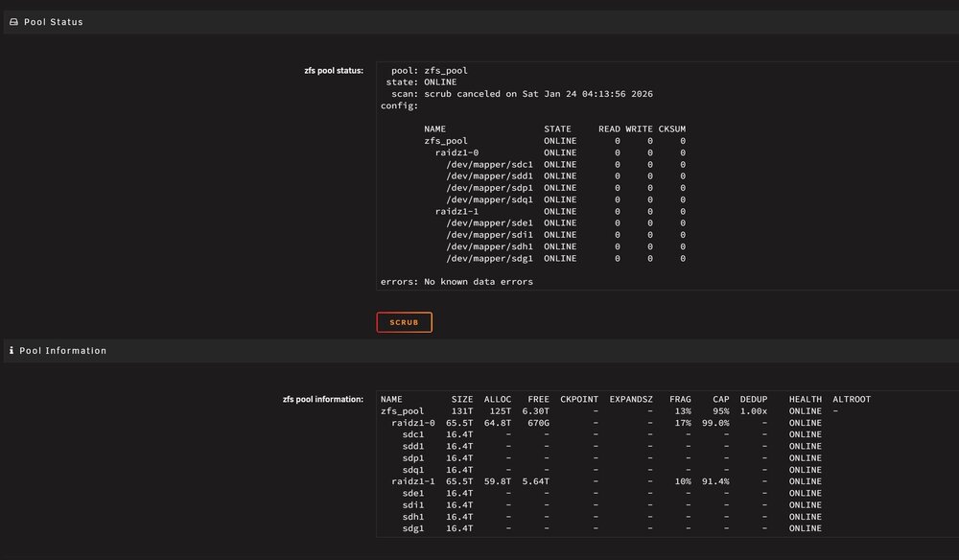
Task: Click the 13% fragmentation value
Action: (x=683, y=411)
